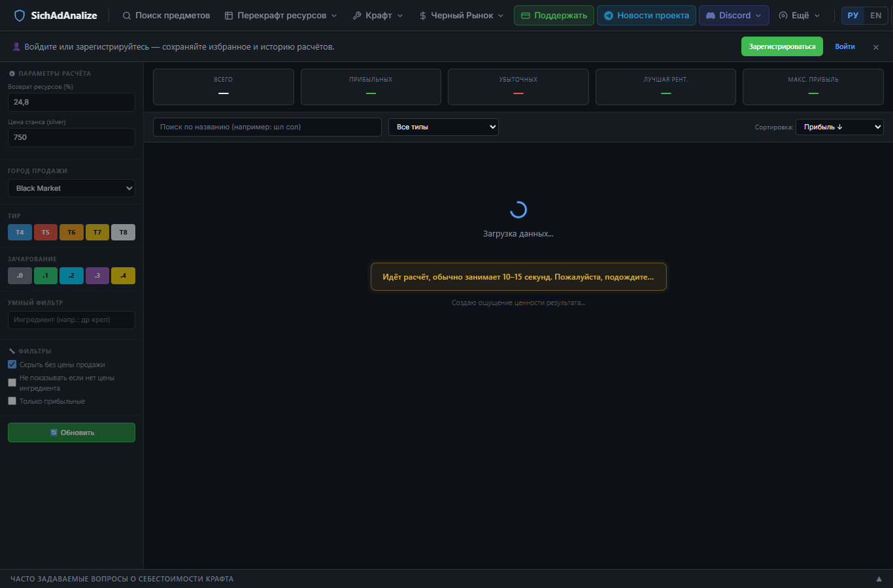Click the user avatar icon in banner
893x588 pixels.
coord(16,46)
